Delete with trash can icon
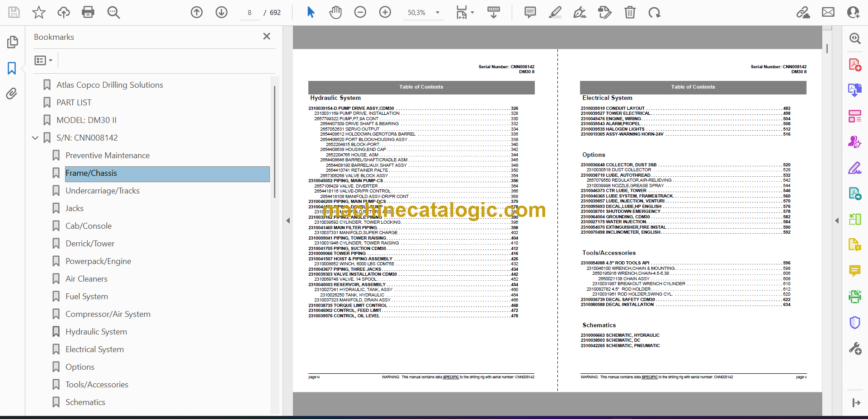The height and width of the screenshot is (419, 868). tap(630, 12)
